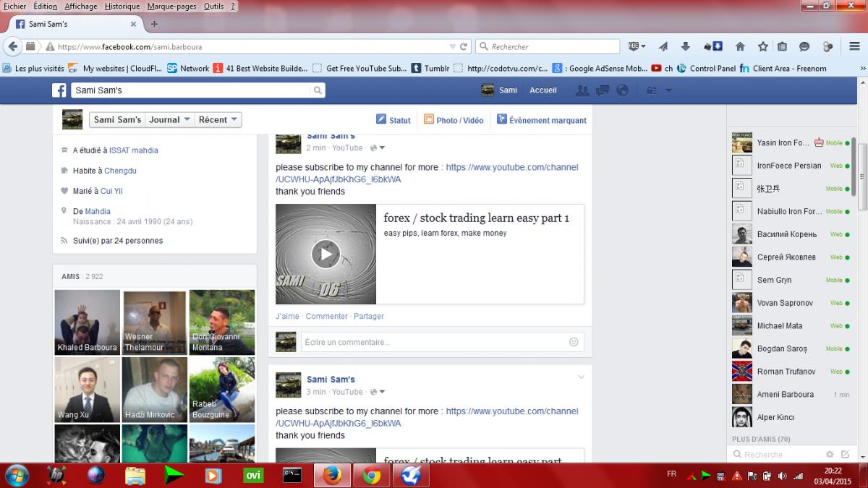Screen dimensions: 868x488
Task: Open the Windows Start button
Action: tap(16, 475)
